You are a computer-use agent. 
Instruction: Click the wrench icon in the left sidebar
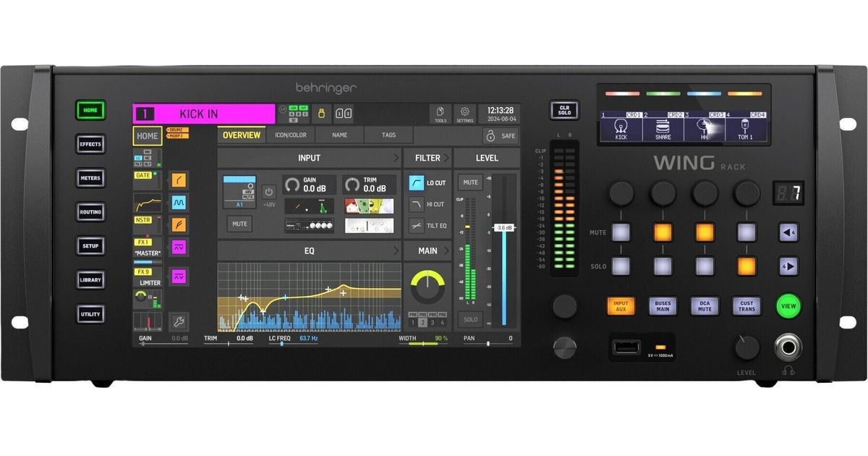(x=178, y=321)
